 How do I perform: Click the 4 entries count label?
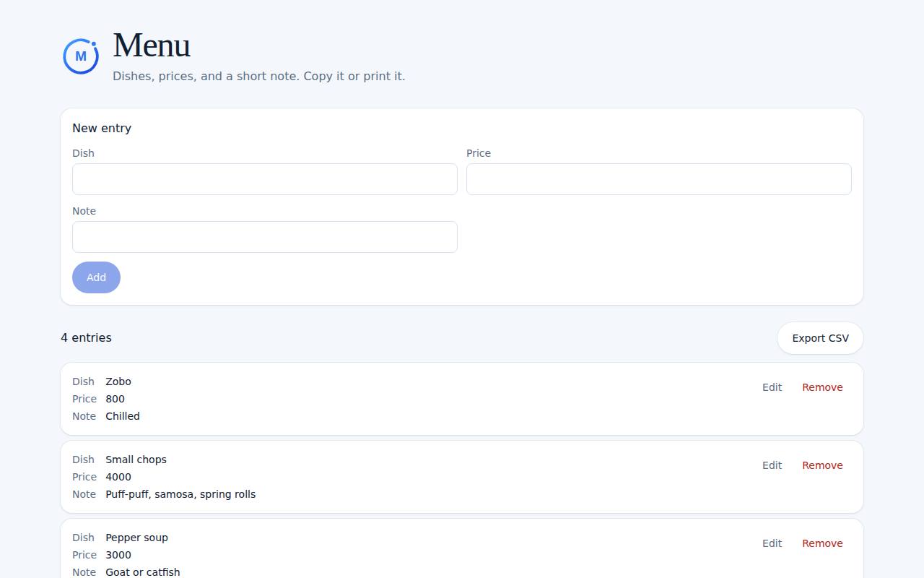(86, 337)
